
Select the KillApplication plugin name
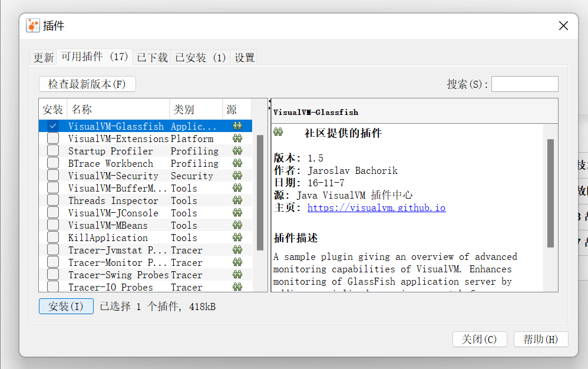coord(108,238)
